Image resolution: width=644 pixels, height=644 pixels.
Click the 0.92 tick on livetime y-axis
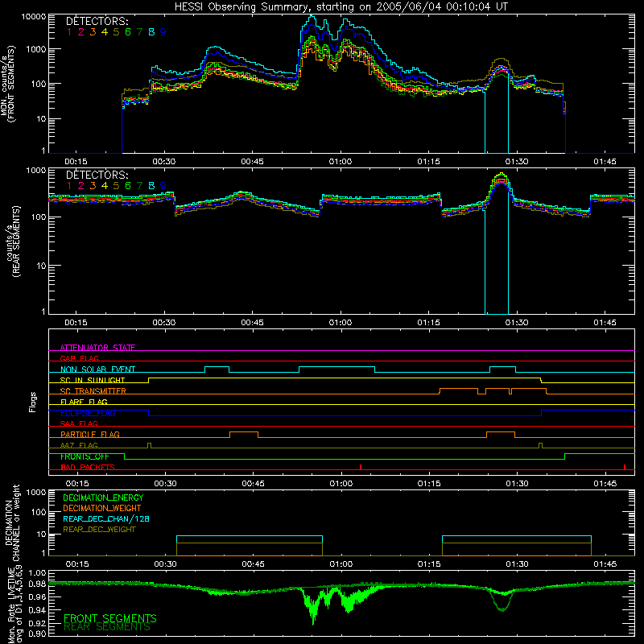[37, 623]
